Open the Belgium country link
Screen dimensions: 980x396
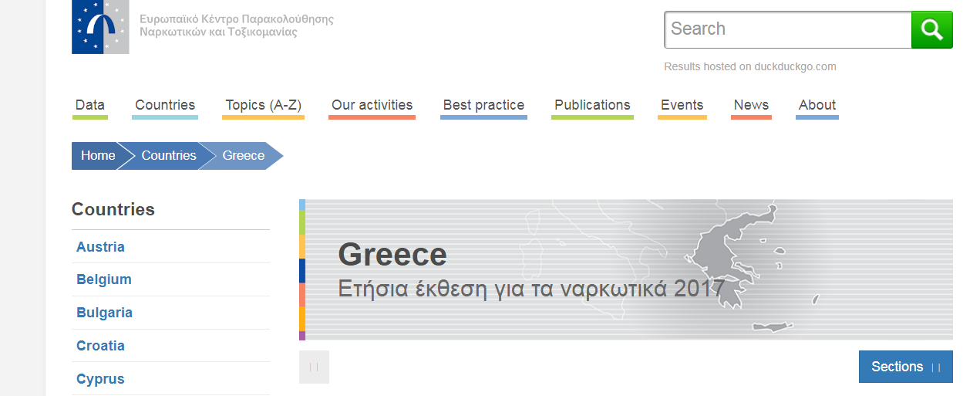tap(104, 279)
